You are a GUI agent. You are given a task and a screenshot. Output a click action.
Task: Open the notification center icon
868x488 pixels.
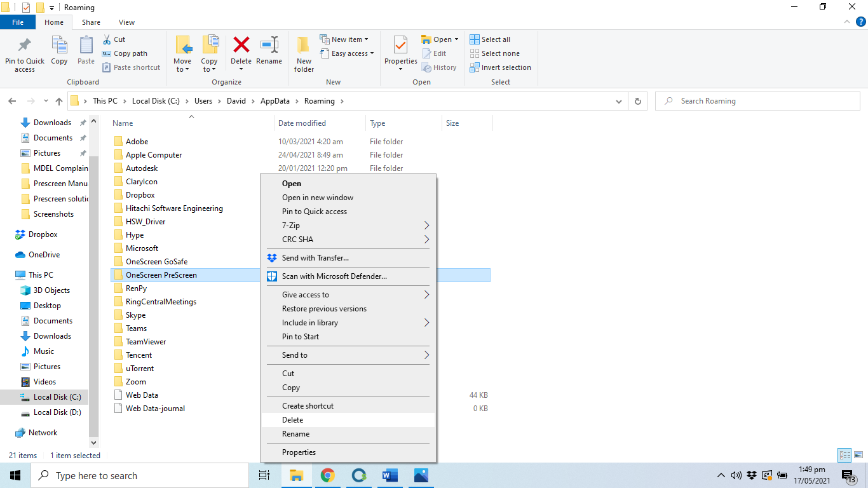(x=849, y=475)
